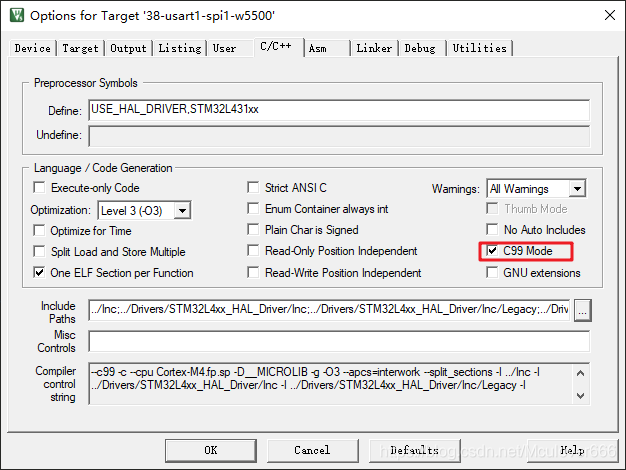Close the Options for Target dialog
The image size is (626, 470).
coord(610,16)
